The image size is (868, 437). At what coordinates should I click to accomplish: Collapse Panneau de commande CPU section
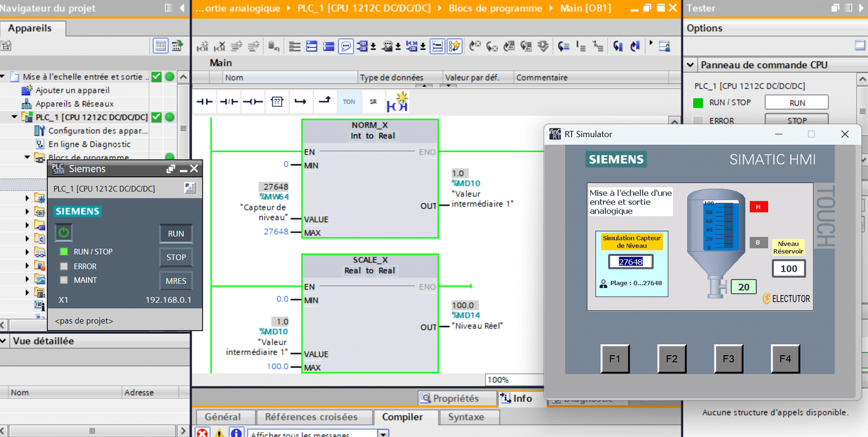point(691,65)
